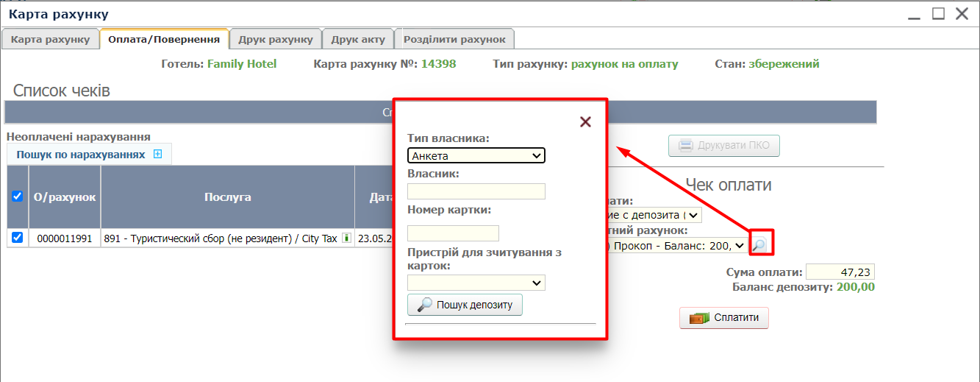Image resolution: width=980 pixels, height=382 pixels.
Task: Open the 'Розділити рахунок' tab
Action: pyautogui.click(x=454, y=39)
